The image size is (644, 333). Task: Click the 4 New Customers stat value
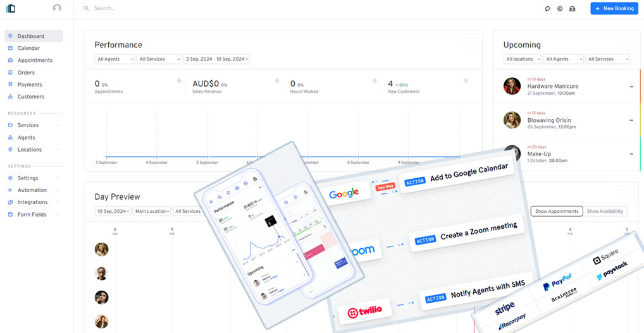[x=390, y=83]
